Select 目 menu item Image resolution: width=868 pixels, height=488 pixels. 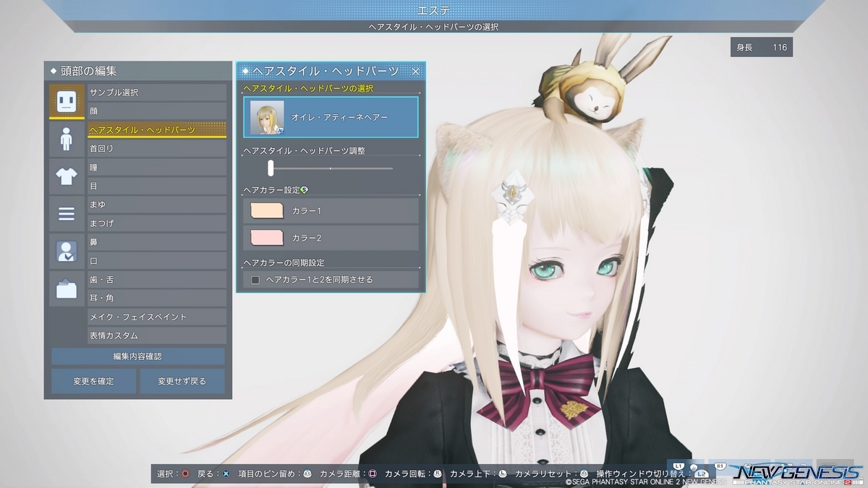[x=157, y=187]
